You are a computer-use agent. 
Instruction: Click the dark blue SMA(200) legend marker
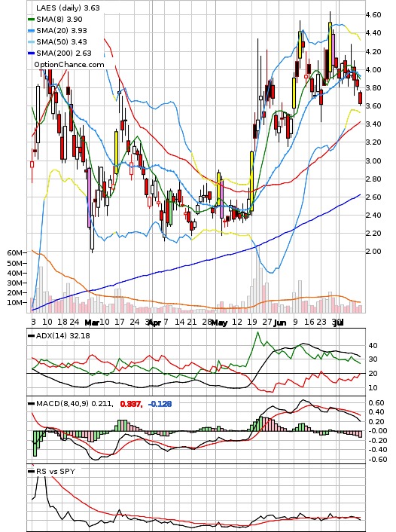[31, 54]
